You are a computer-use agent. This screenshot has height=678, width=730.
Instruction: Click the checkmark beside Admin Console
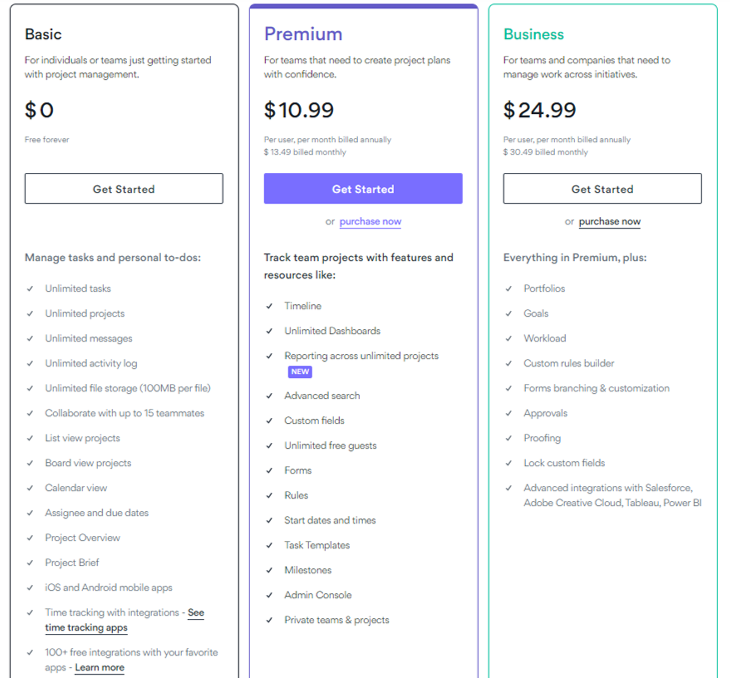tap(269, 595)
